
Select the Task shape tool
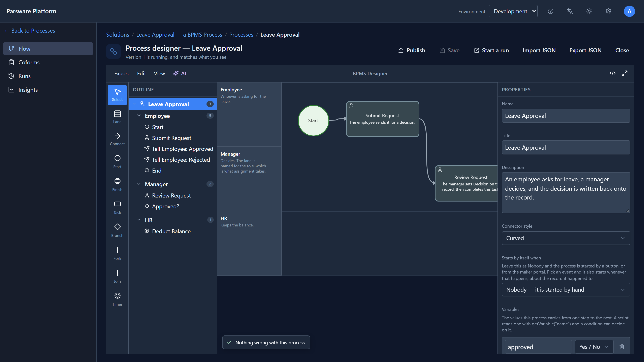pyautogui.click(x=117, y=208)
